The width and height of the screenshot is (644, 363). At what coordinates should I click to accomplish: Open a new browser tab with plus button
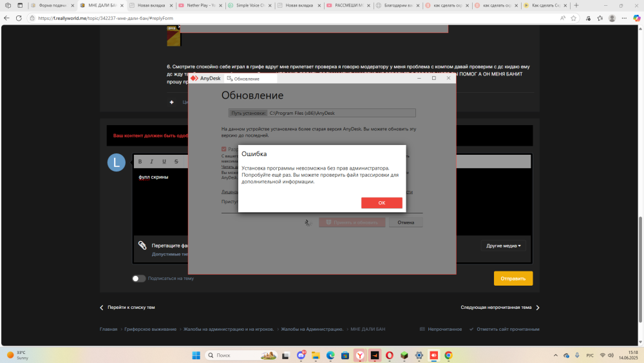[x=576, y=5]
